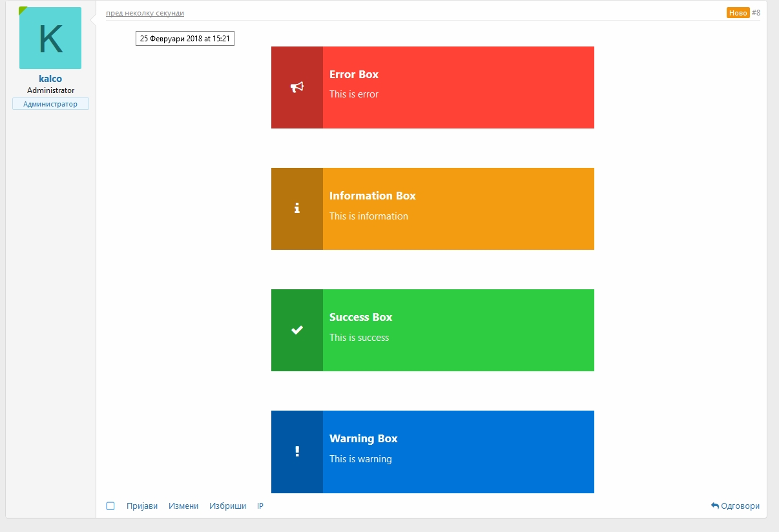Click the reply arrow icon beside Одговори
Viewport: 779px width, 532px height.
point(714,506)
